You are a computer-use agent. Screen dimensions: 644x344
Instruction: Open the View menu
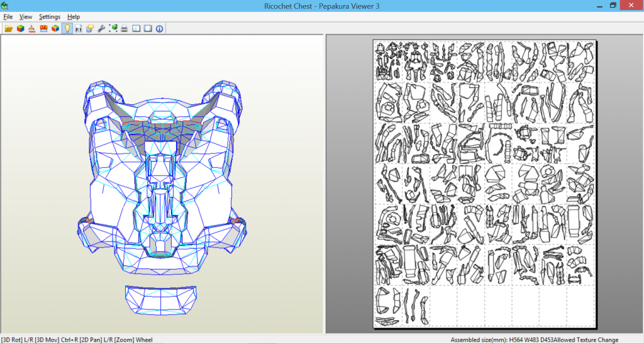(x=25, y=17)
